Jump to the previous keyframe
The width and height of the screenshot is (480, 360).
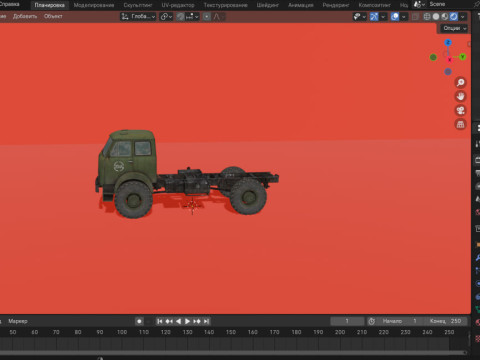pos(169,321)
